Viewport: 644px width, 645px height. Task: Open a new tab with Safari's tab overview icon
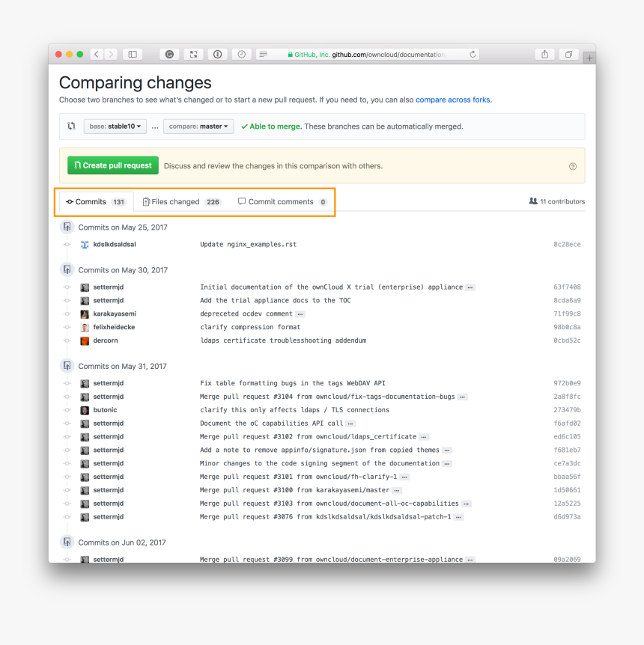tap(568, 54)
